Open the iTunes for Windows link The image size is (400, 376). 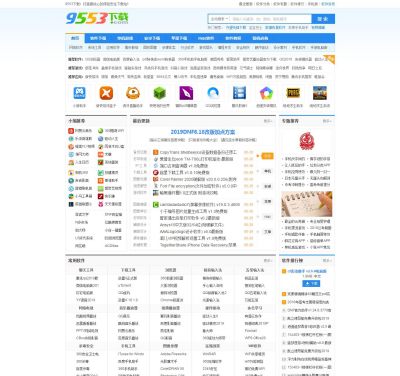(x=131, y=354)
